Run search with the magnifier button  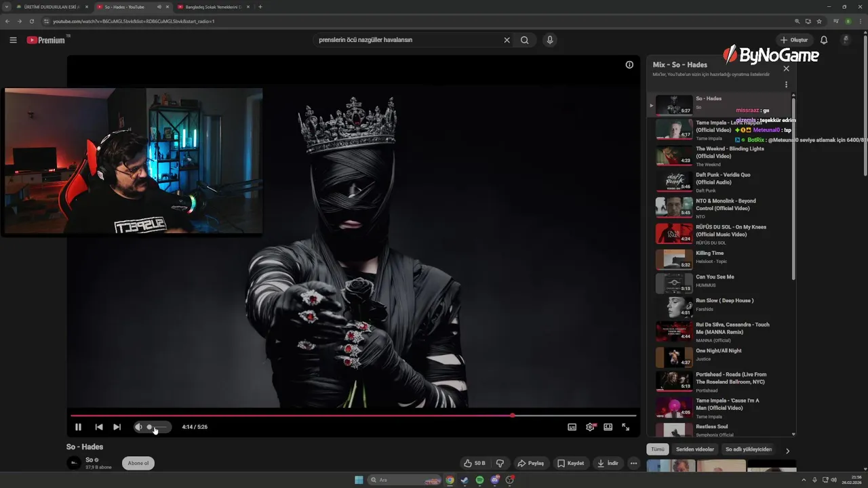coord(525,40)
